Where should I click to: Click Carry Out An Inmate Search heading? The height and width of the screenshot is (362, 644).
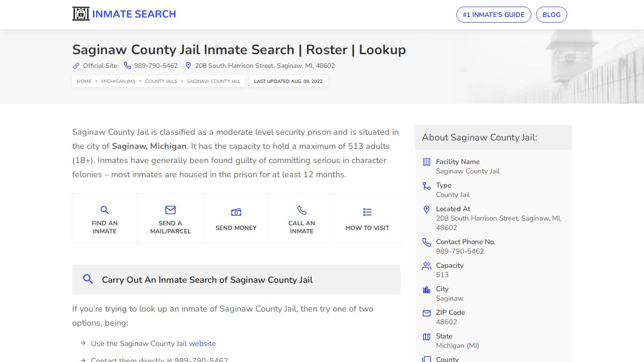207,280
